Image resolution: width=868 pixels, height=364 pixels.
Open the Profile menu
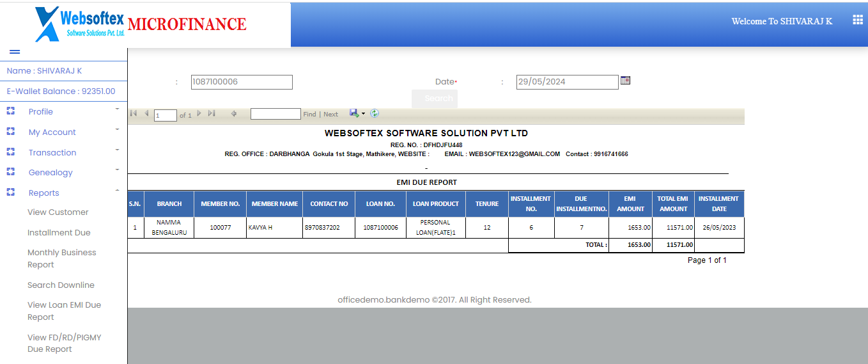pos(41,111)
